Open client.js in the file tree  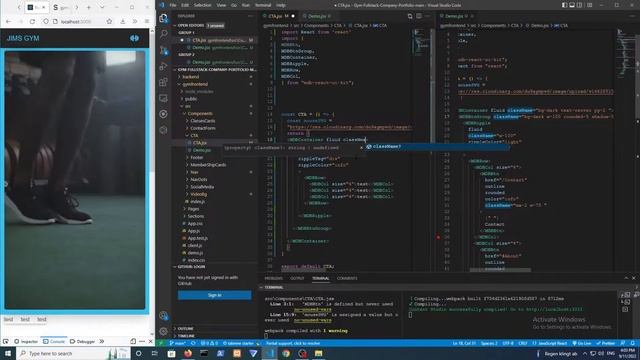[x=195, y=246]
